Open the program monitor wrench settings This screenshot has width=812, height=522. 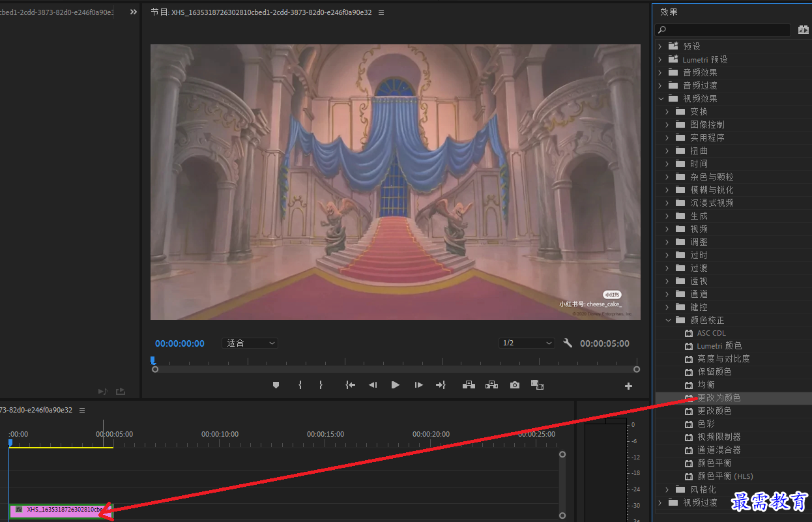coord(568,343)
